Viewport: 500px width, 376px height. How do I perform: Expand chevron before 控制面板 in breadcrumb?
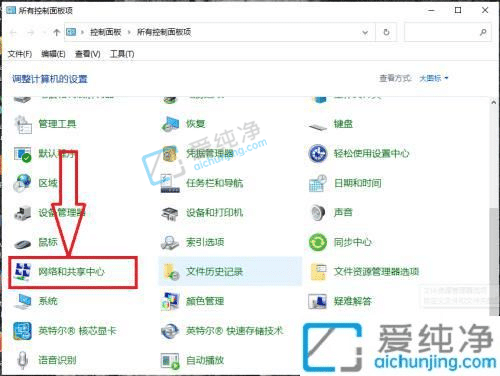(x=82, y=32)
